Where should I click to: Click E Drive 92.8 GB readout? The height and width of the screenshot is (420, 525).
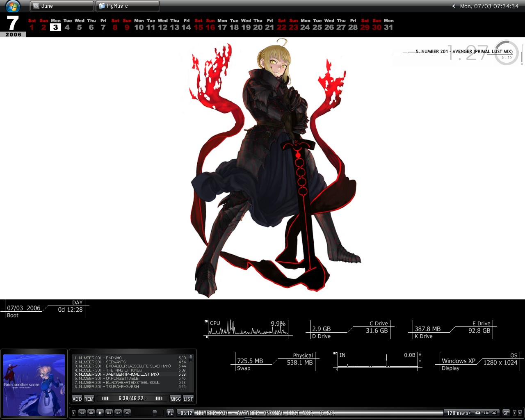point(479,331)
